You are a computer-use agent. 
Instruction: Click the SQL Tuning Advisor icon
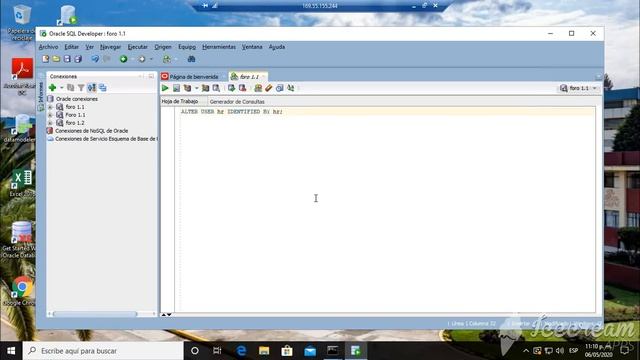[x=216, y=88]
